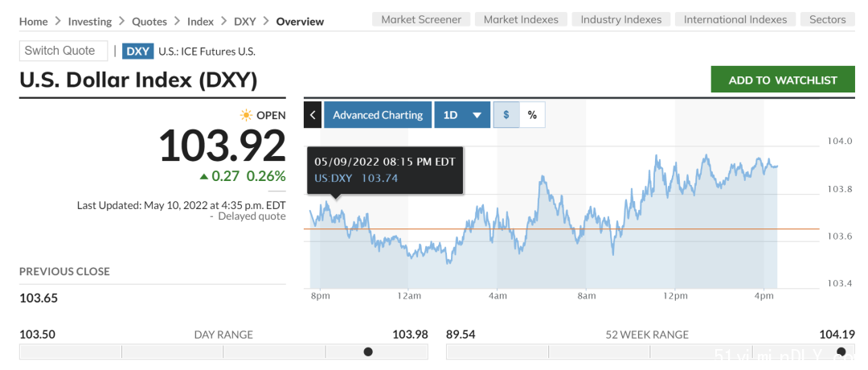The width and height of the screenshot is (868, 370).
Task: Click the 103.4 y-axis label
Action: 840,284
